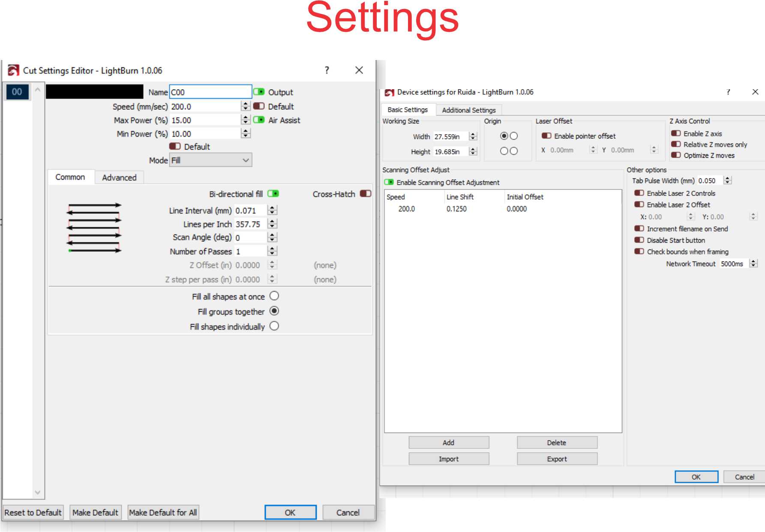The height and width of the screenshot is (532, 765).
Task: Toggle Enable Z axis
Action: 676,133
